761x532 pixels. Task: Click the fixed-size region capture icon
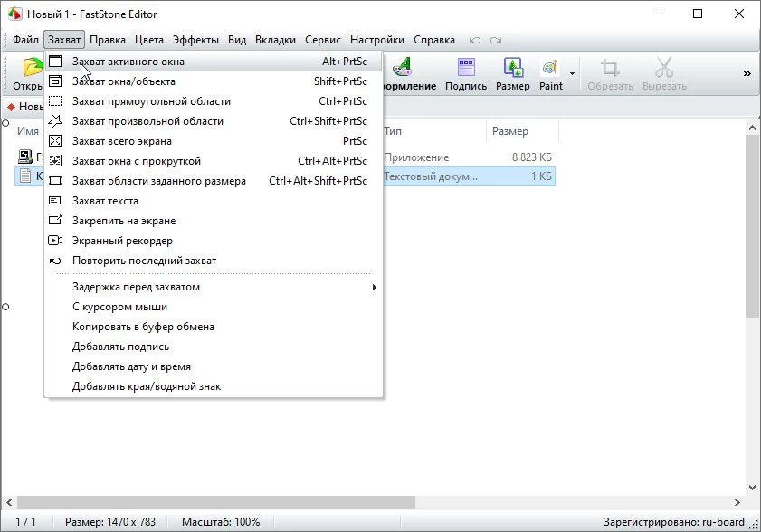point(55,181)
